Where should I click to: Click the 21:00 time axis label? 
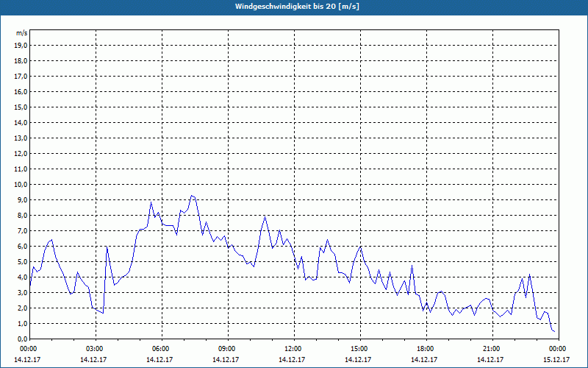pos(492,349)
